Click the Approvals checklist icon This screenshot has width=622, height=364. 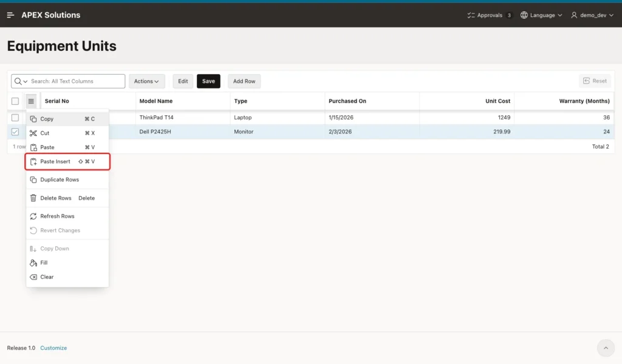click(471, 15)
